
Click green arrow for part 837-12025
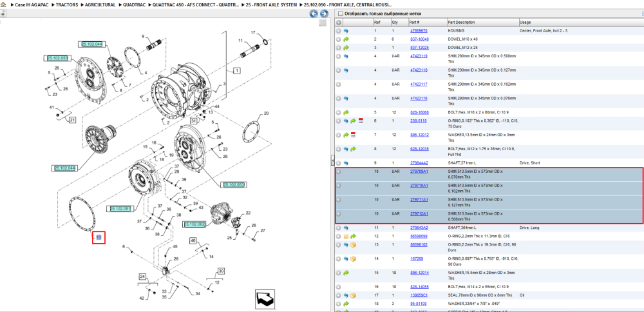[346, 48]
